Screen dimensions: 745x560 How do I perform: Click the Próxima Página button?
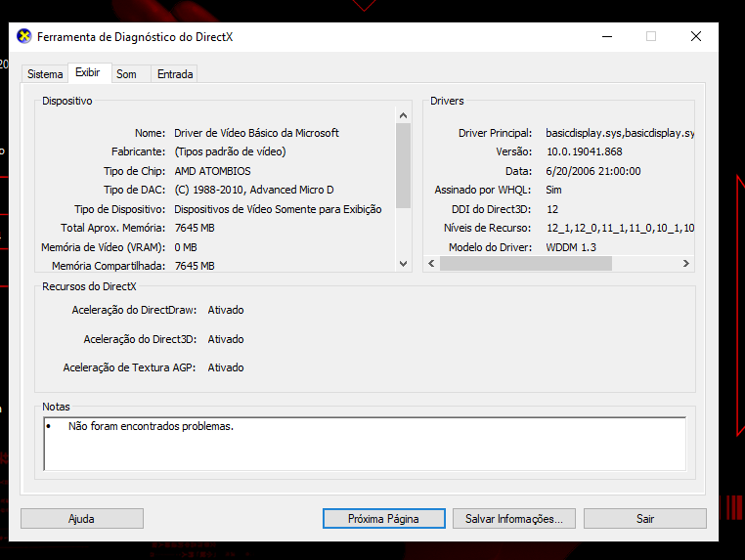(x=383, y=518)
